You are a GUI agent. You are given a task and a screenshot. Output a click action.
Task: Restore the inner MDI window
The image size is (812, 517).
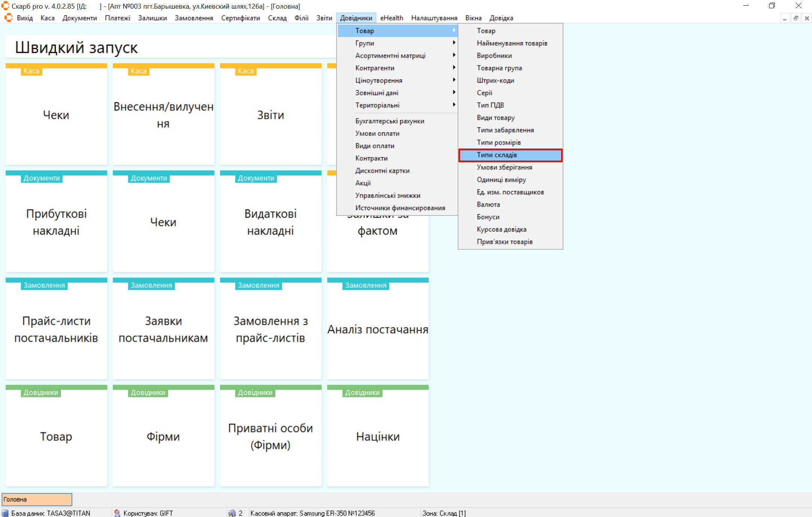point(796,18)
